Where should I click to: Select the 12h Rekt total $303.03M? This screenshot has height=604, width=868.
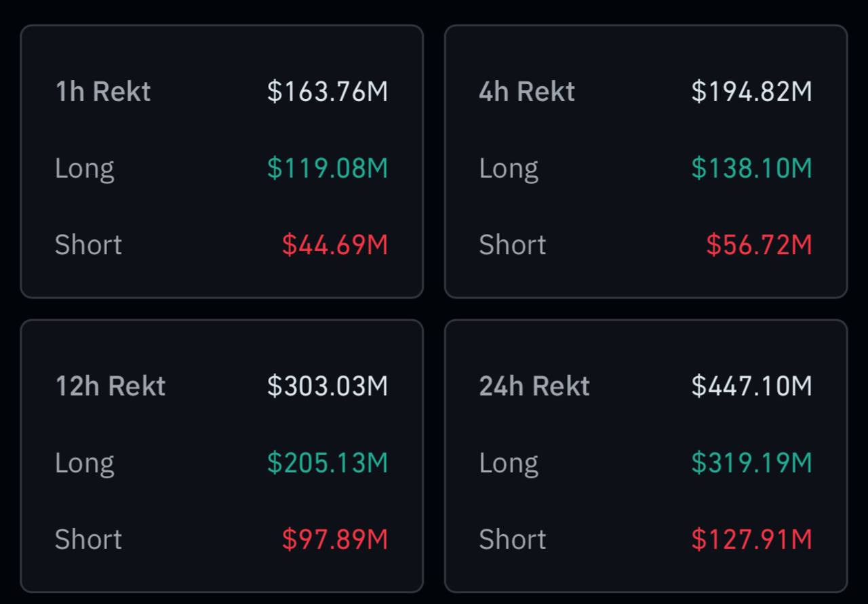click(x=328, y=386)
